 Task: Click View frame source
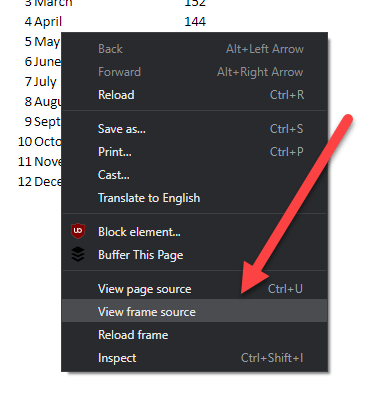194,311
